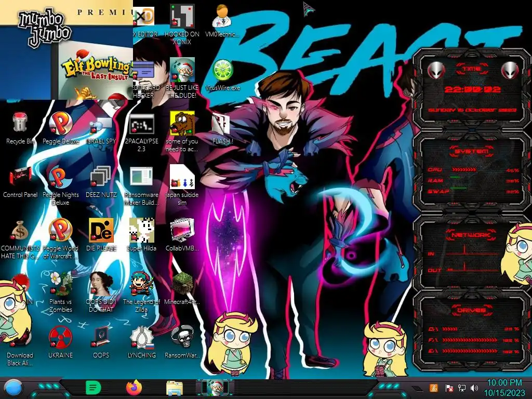Switch to the Elf Bowling taskbar item

(x=215, y=388)
